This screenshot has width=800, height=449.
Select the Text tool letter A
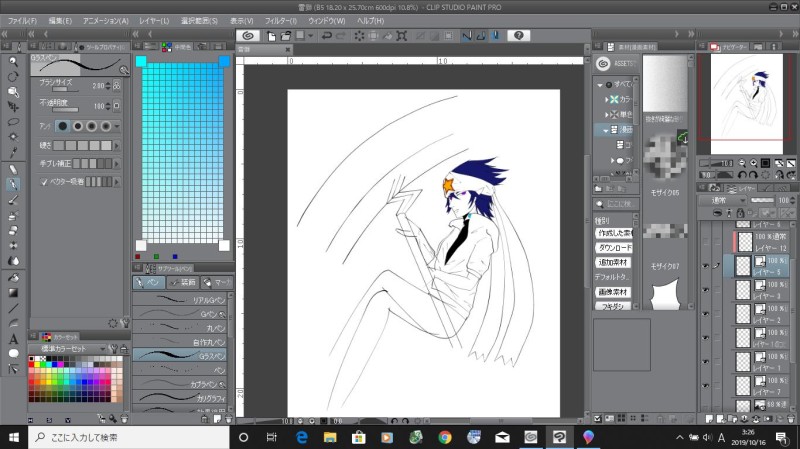(x=13, y=338)
